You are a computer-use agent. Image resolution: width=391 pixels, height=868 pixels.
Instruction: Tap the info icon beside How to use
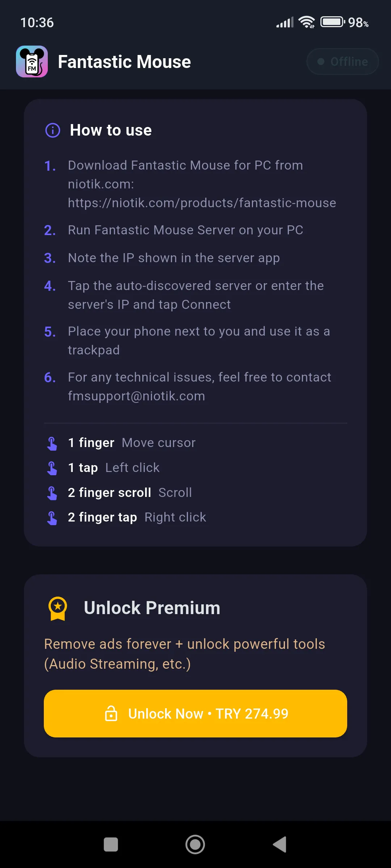click(x=53, y=130)
